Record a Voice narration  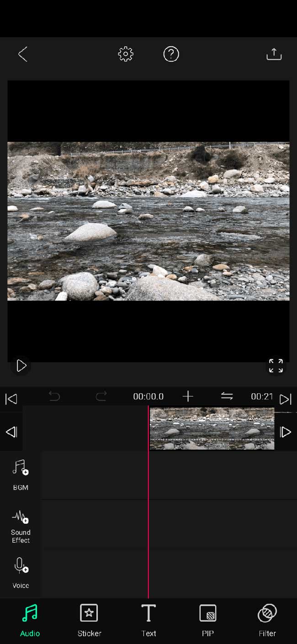click(21, 573)
